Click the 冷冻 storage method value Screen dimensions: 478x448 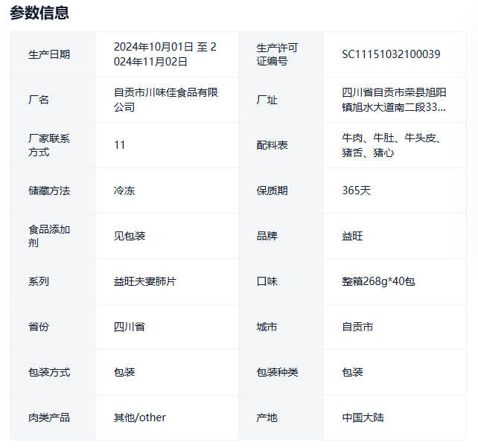tap(124, 191)
